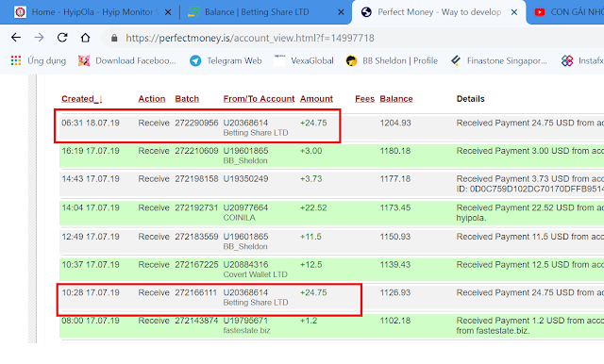Sort by the Fees column header
Screen dimensions: 604x364
click(365, 99)
